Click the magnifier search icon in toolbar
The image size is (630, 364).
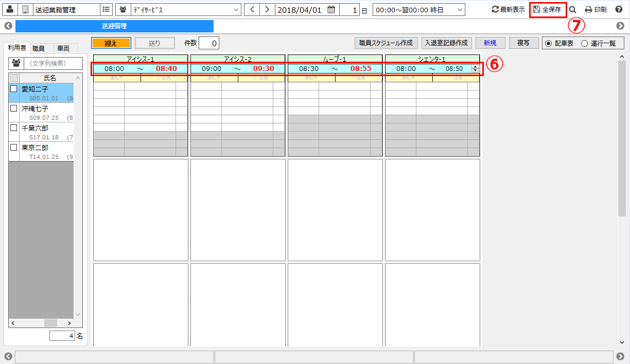(572, 9)
